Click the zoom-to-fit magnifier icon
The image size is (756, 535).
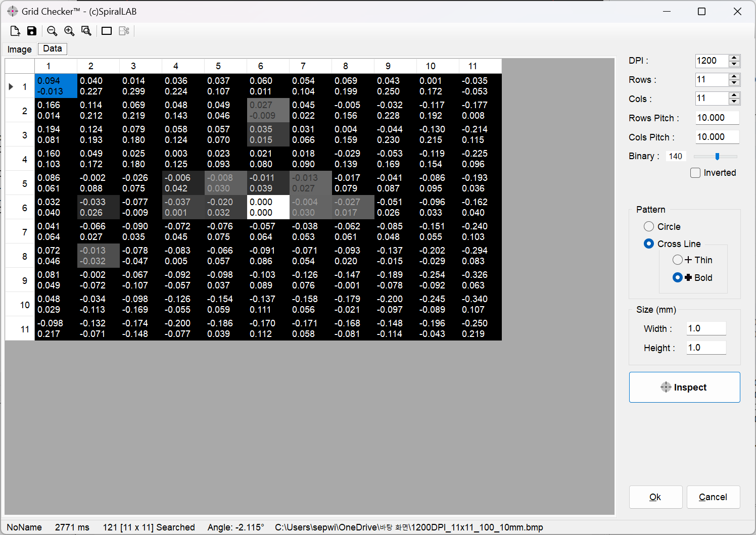[86, 31]
